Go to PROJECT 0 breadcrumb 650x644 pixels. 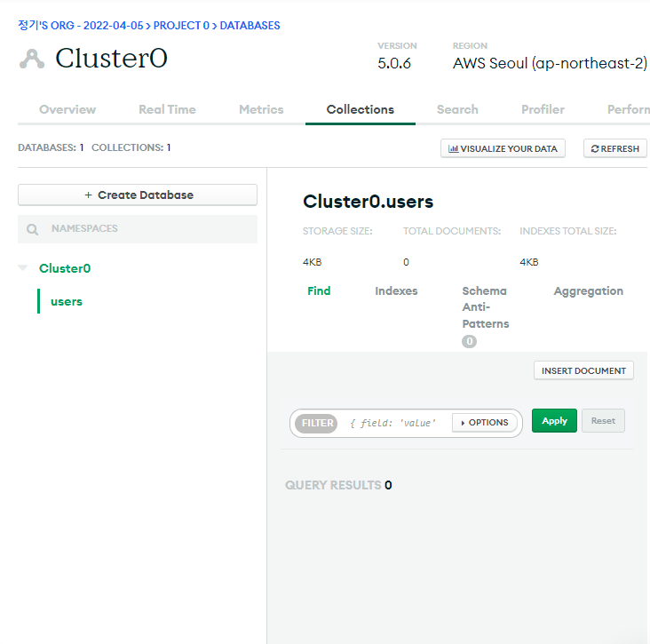pos(181,25)
